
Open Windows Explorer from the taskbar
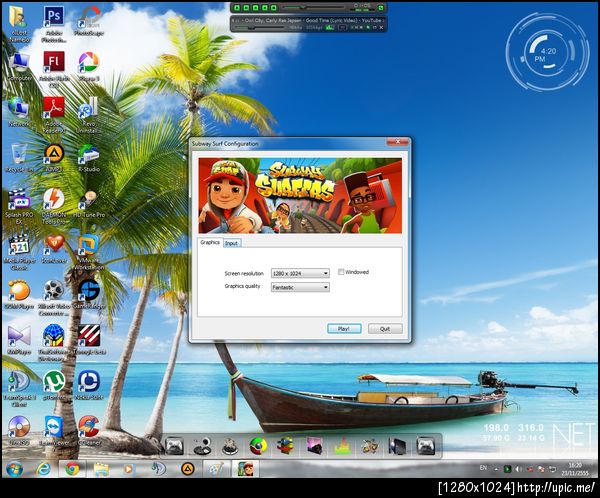(101, 469)
